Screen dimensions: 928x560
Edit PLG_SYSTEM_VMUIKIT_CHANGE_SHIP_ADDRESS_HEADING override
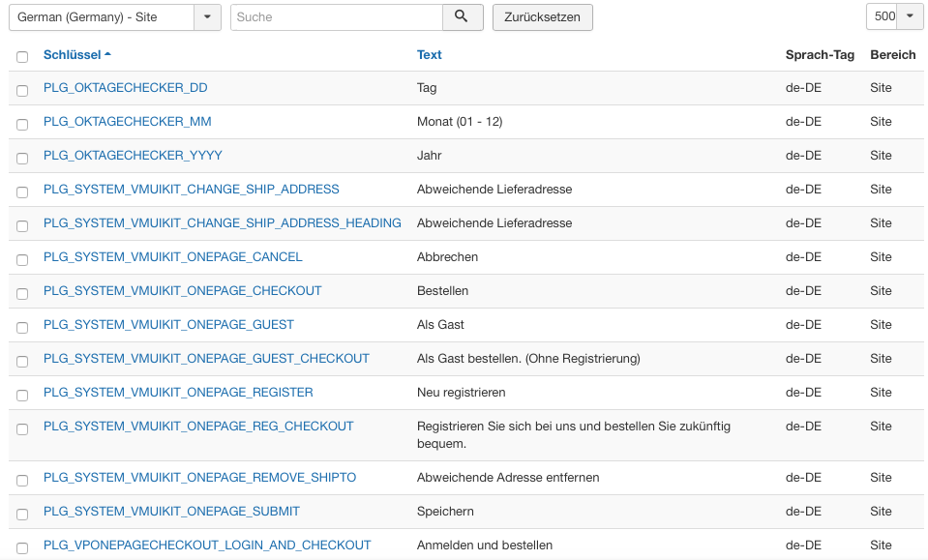click(x=222, y=223)
